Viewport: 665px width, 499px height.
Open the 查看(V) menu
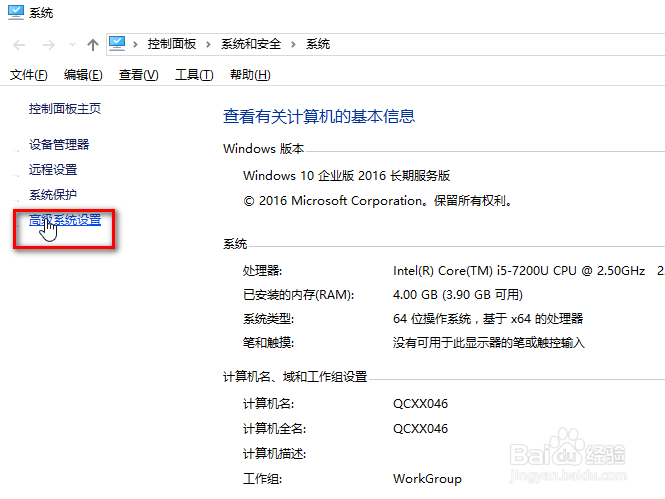click(x=138, y=75)
